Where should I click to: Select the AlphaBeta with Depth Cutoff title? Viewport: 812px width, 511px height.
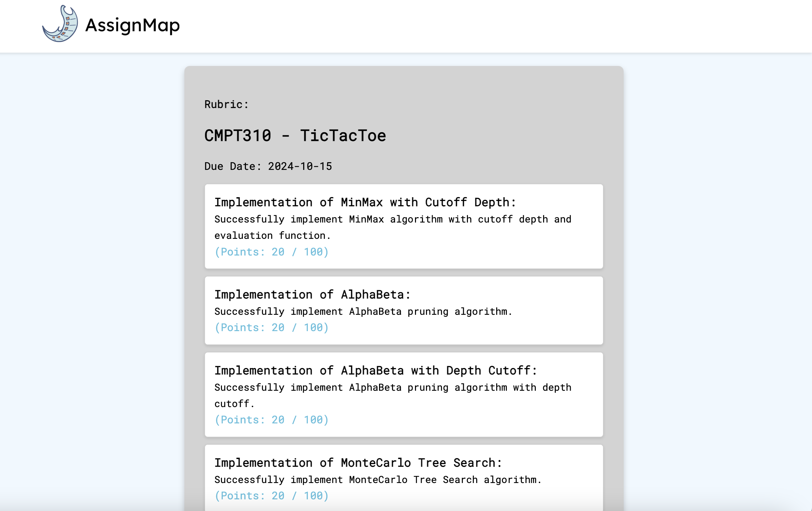point(376,370)
